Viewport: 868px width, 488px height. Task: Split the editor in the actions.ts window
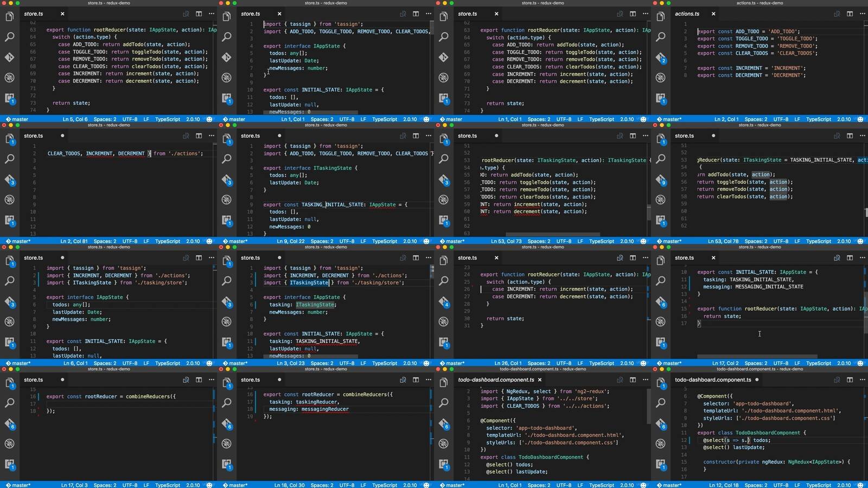850,14
